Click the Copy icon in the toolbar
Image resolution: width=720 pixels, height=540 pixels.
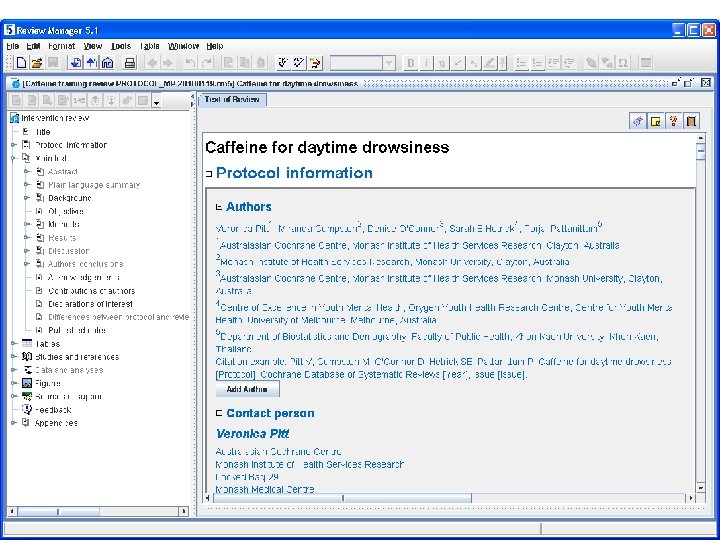pos(245,63)
